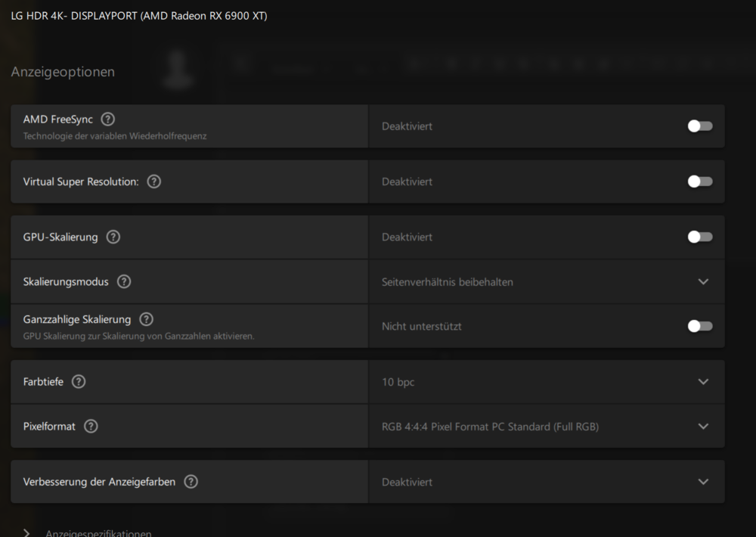This screenshot has height=537, width=756.
Task: Click help icon for Verbesserung der Anzeigefarben
Action: pyautogui.click(x=191, y=482)
